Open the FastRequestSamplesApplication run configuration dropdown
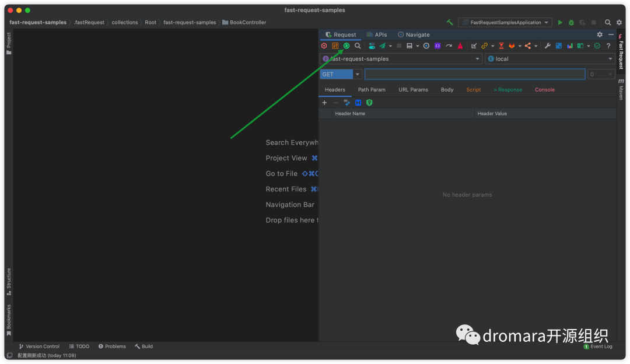This screenshot has width=630, height=364. [505, 23]
